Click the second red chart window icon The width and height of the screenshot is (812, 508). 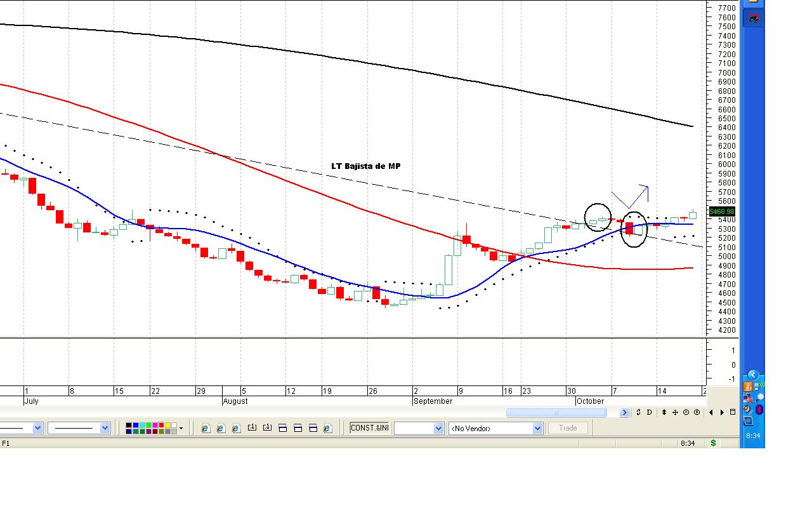(x=267, y=427)
